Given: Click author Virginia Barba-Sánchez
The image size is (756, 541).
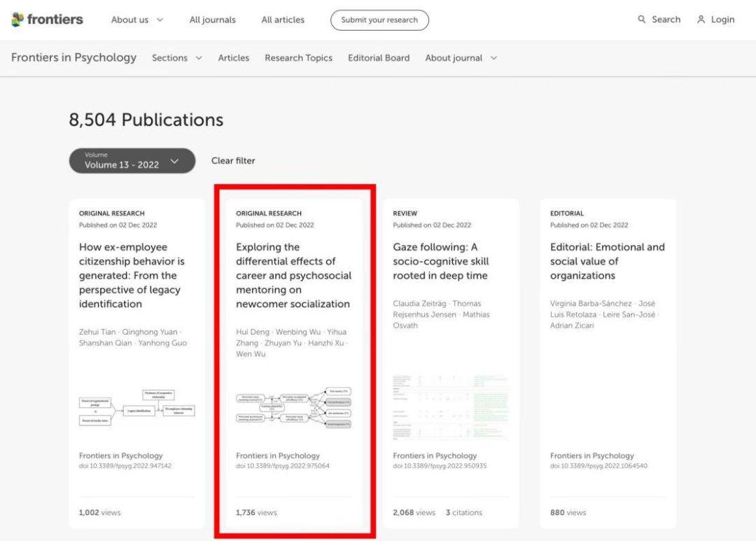Looking at the screenshot, I should tap(591, 303).
